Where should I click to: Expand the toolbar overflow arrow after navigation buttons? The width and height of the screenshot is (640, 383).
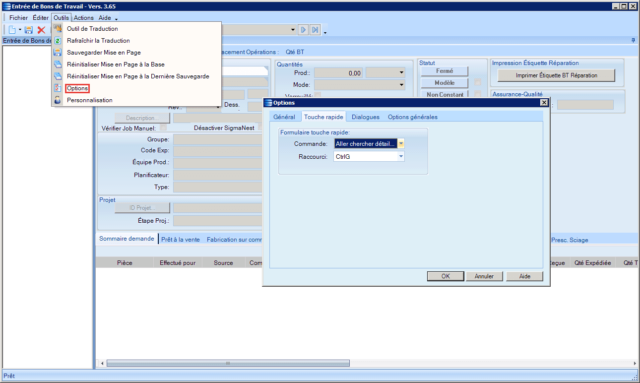tap(325, 32)
